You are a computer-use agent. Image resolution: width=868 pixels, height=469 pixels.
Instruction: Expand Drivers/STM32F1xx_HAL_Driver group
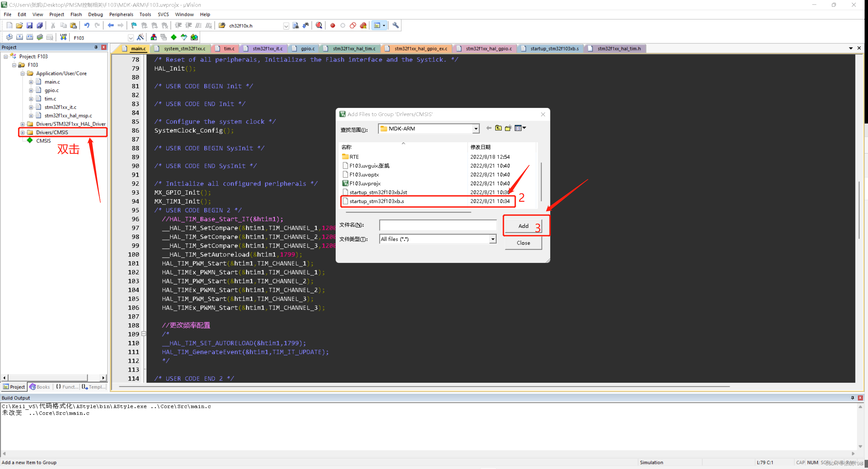click(x=23, y=124)
